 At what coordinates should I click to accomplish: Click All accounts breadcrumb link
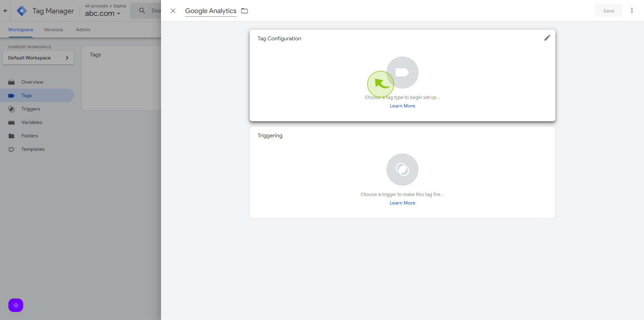click(97, 6)
